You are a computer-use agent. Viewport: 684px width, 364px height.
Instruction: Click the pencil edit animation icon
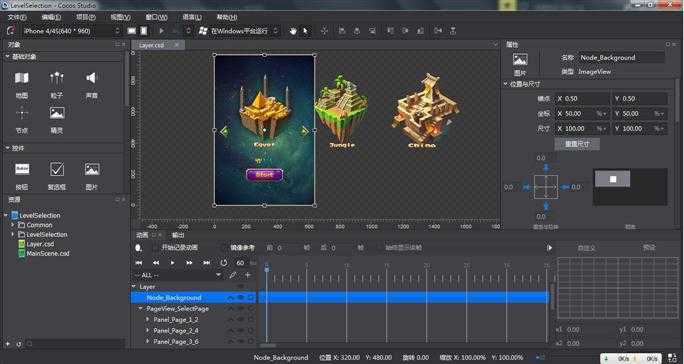233,275
